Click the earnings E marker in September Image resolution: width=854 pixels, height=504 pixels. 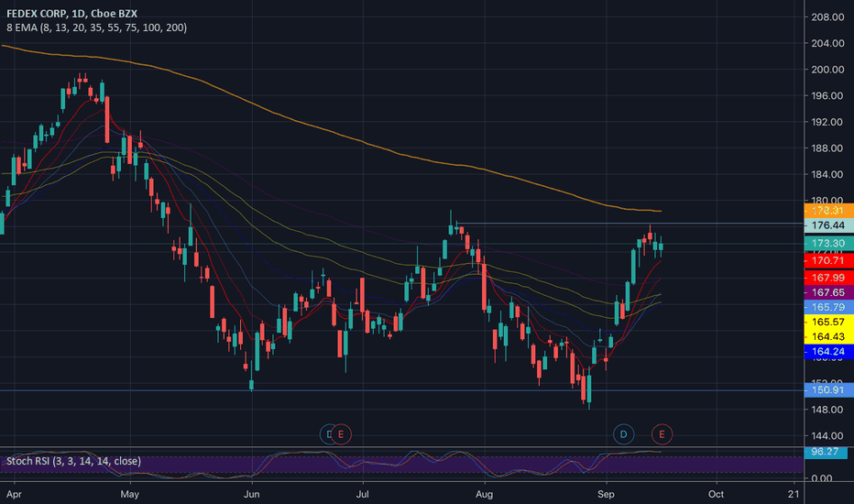(x=662, y=434)
